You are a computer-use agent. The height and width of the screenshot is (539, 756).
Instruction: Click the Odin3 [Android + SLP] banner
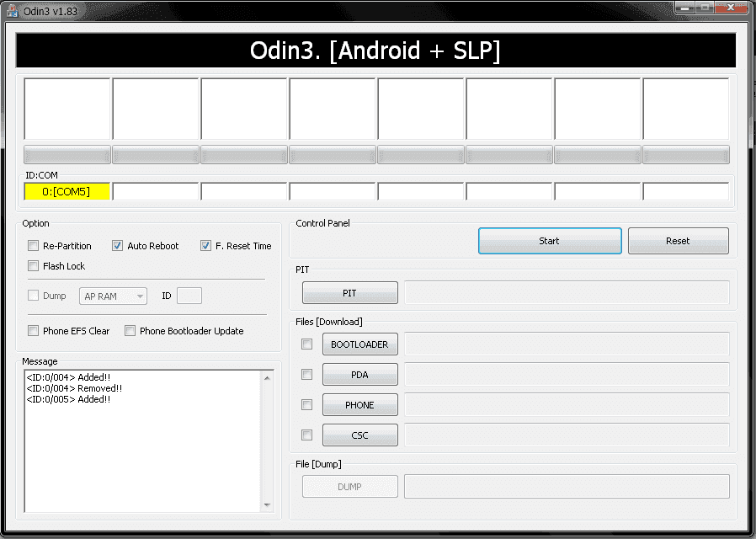[375, 51]
